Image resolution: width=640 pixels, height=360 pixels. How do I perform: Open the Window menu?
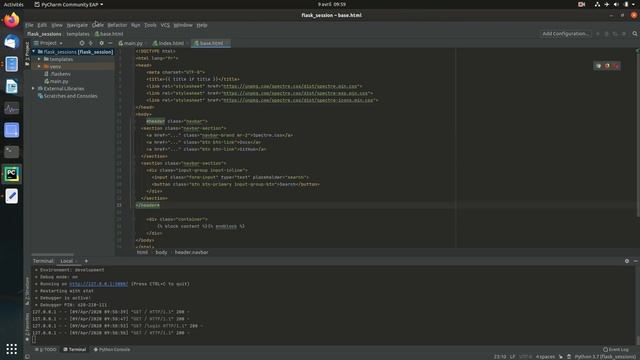(x=183, y=25)
